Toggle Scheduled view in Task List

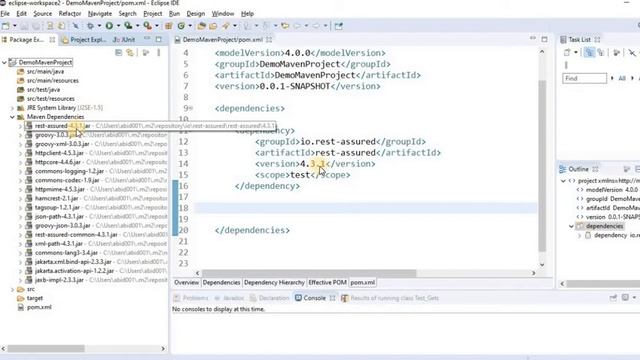pyautogui.click(x=601, y=52)
